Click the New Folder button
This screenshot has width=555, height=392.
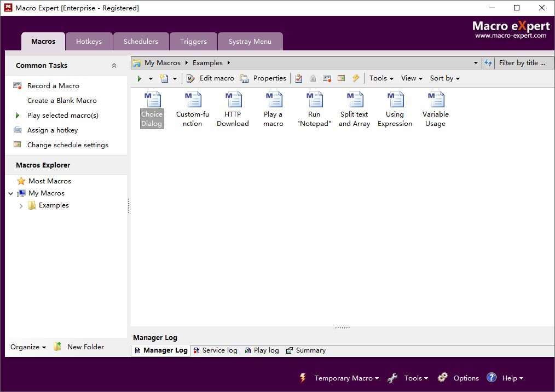coord(79,347)
